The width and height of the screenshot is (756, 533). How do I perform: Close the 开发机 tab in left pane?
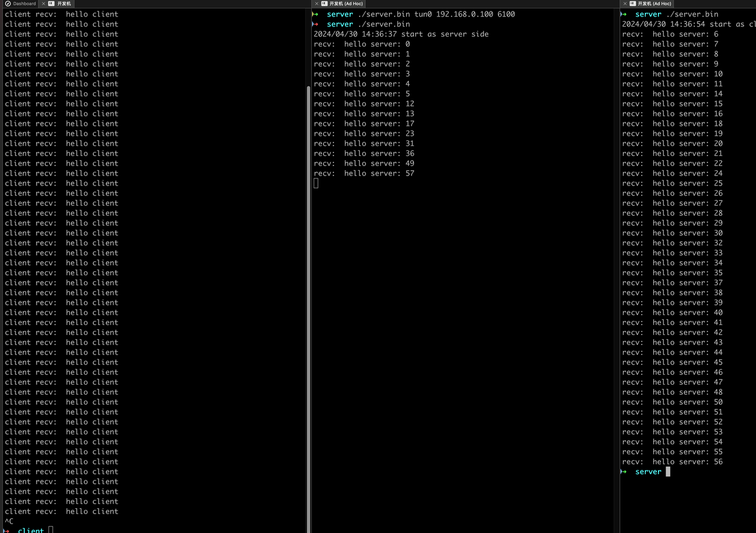coord(44,4)
